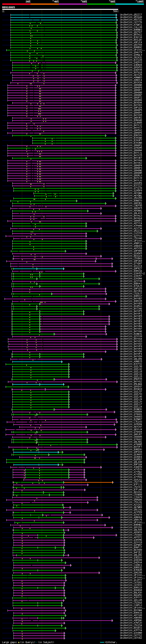This screenshot has width=146, height=644.
Task: Open hit UniRef100_Q52ZI7
Action: pyautogui.click(x=131, y=15)
